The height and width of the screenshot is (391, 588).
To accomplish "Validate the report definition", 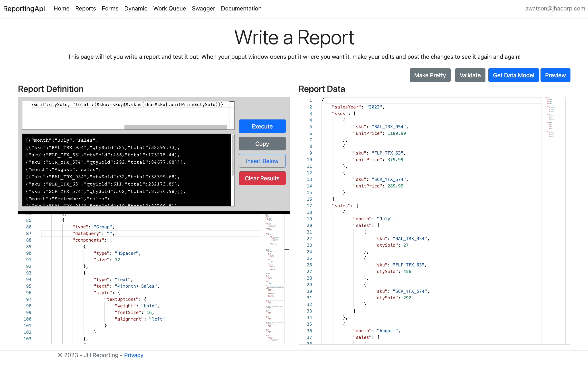I will [470, 75].
